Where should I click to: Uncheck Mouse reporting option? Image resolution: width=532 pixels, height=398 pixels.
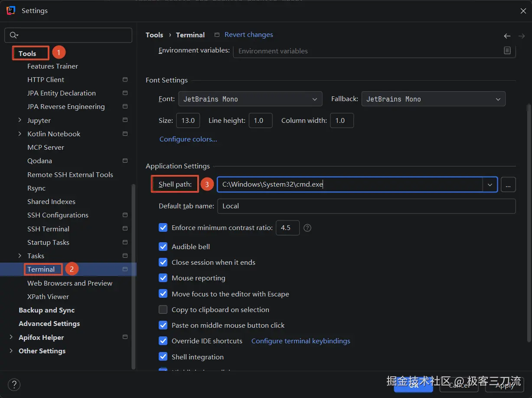(163, 278)
